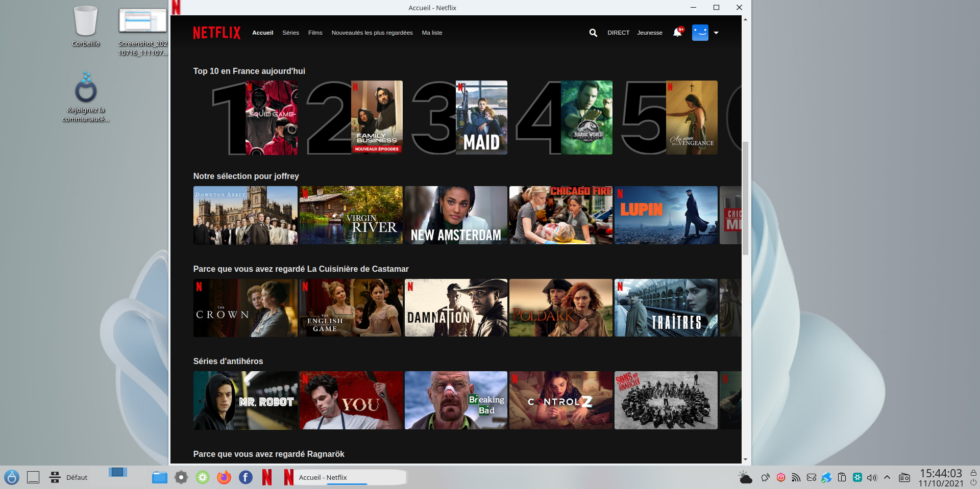Launch Facebook from the taskbar
The image size is (980, 489).
tap(246, 477)
